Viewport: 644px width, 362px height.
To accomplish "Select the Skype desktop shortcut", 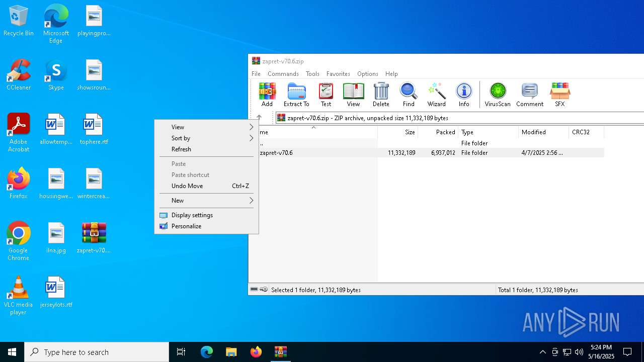I will coord(56,75).
